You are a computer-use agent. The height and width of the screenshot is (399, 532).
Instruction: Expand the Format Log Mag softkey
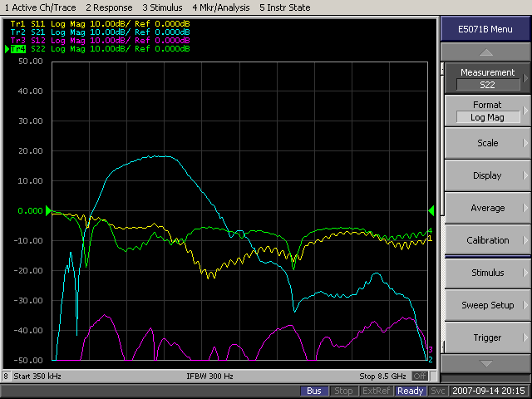(x=487, y=111)
